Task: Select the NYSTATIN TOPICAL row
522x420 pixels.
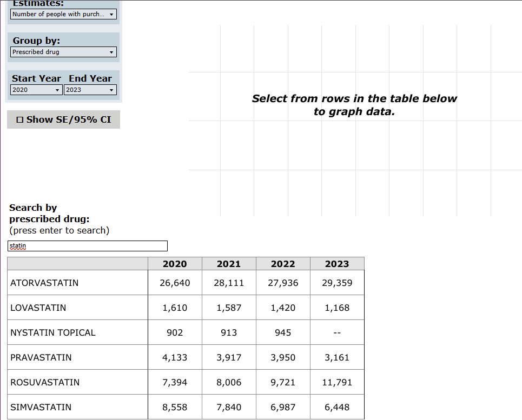Action: pos(53,332)
